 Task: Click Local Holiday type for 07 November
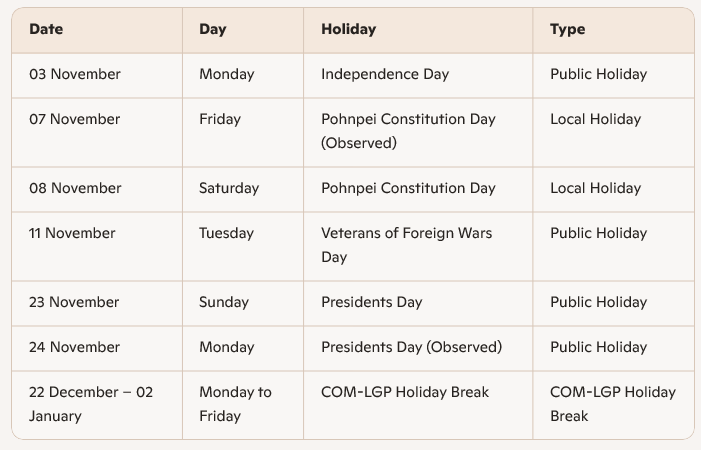(595, 119)
